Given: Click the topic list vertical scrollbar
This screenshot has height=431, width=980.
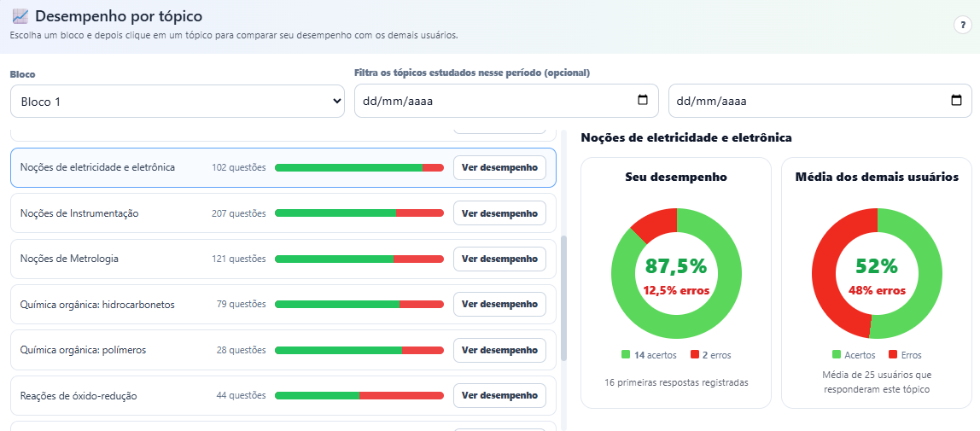Looking at the screenshot, I should point(563,298).
